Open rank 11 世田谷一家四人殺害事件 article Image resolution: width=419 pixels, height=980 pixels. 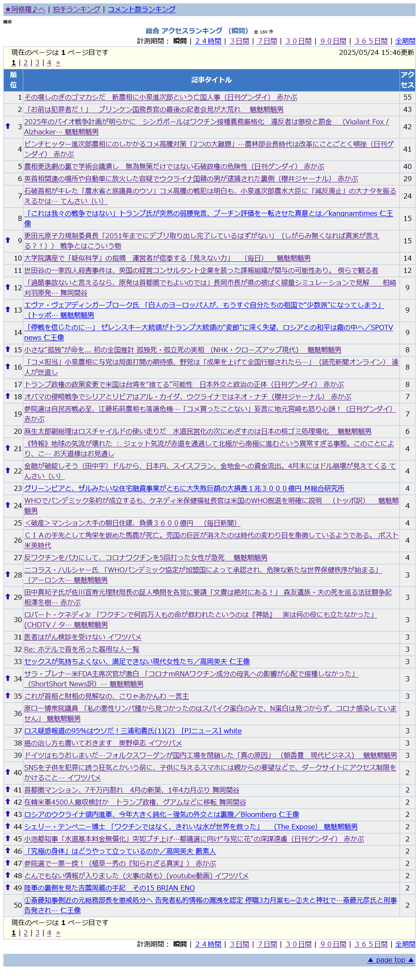[201, 270]
